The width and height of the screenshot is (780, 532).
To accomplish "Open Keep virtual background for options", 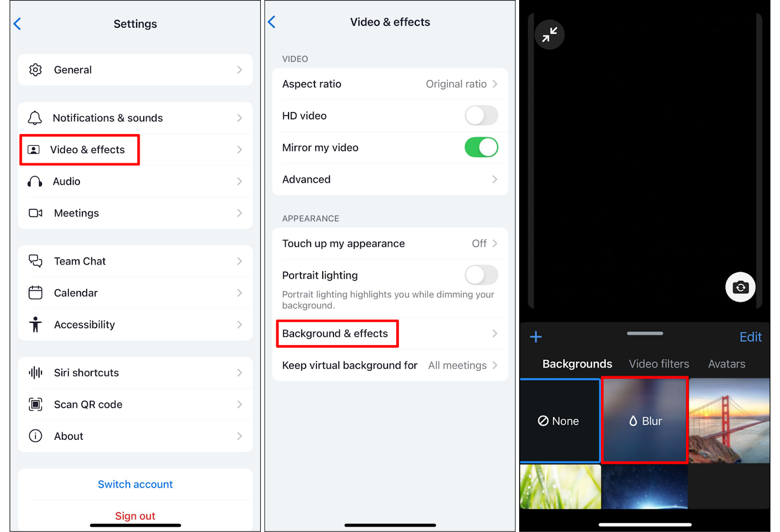I will (390, 365).
